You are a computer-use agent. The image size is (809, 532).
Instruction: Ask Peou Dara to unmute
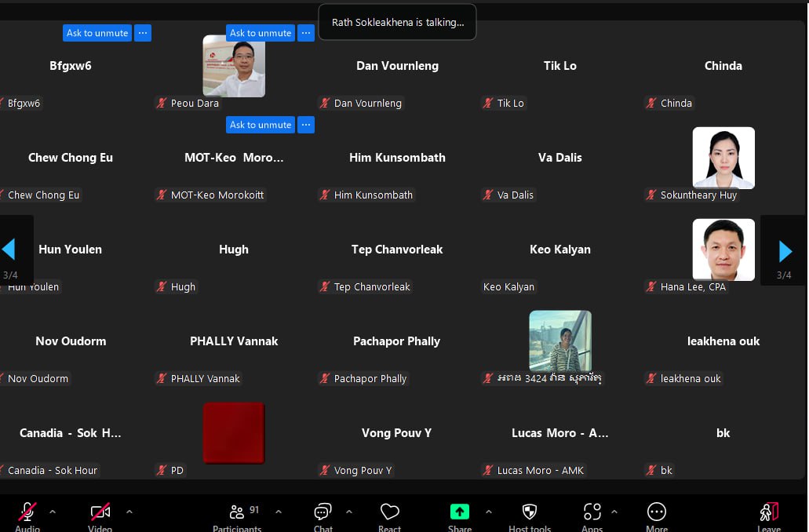coord(260,33)
